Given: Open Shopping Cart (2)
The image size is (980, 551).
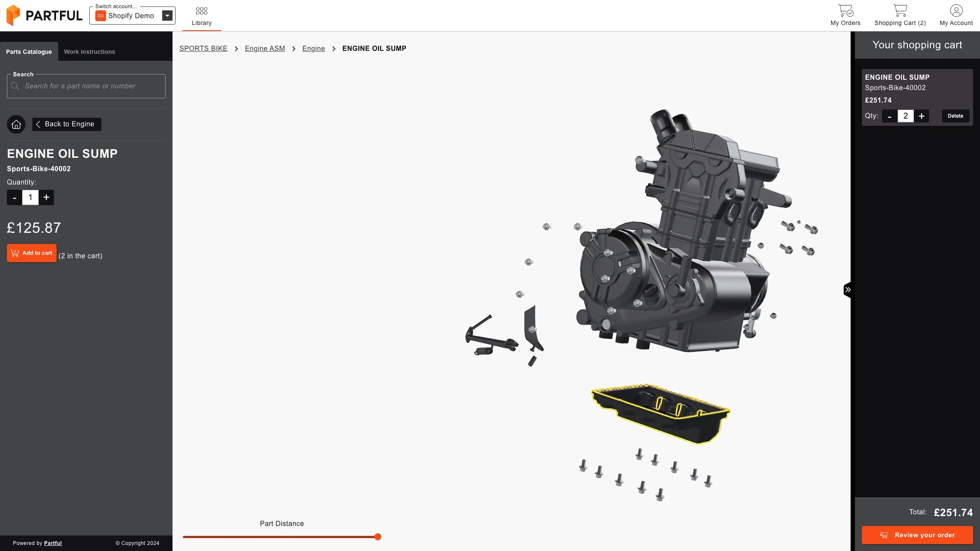Looking at the screenshot, I should (900, 16).
